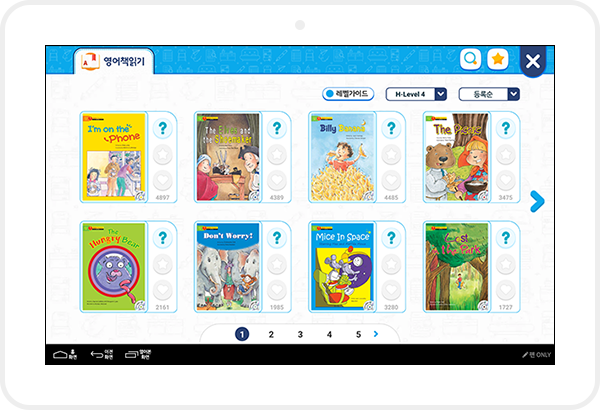The height and width of the screenshot is (410, 600).
Task: Open favorites with the orange star icon
Action: point(498,59)
